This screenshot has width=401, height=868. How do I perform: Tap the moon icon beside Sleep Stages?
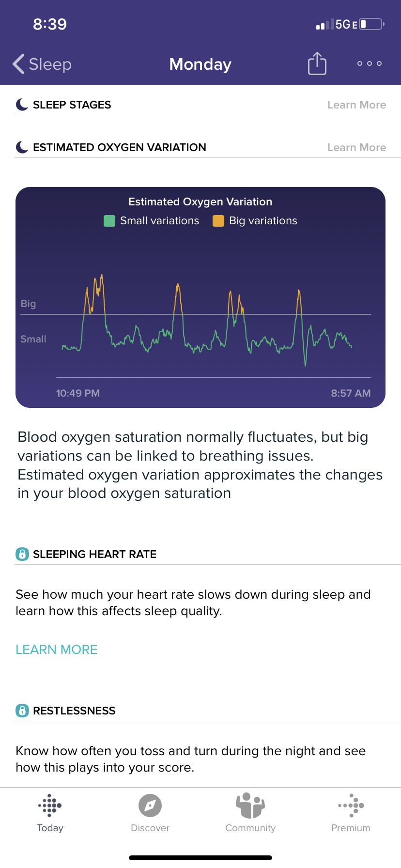pyautogui.click(x=22, y=105)
